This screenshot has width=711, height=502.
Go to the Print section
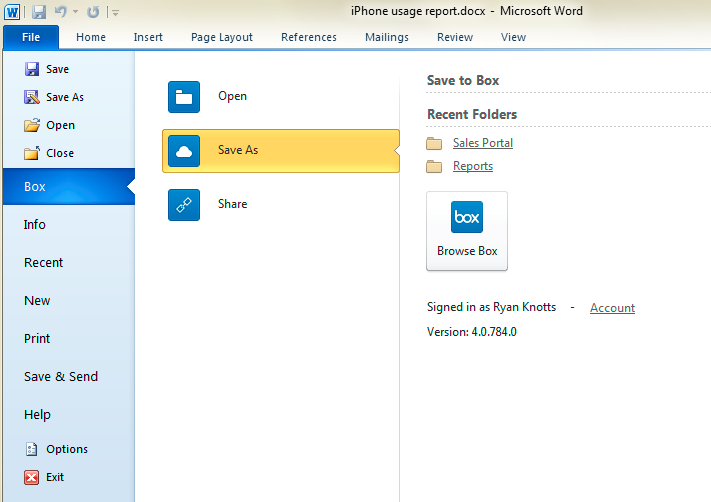click(37, 339)
